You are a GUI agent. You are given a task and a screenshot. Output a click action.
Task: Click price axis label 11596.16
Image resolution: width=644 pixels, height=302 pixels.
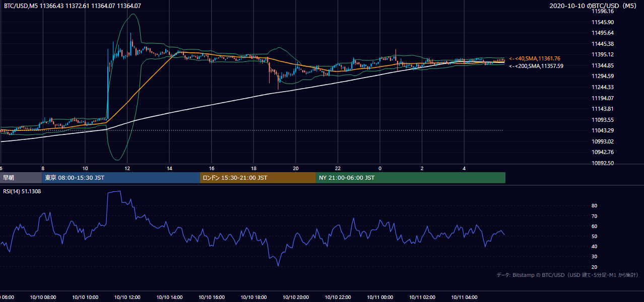(602, 11)
